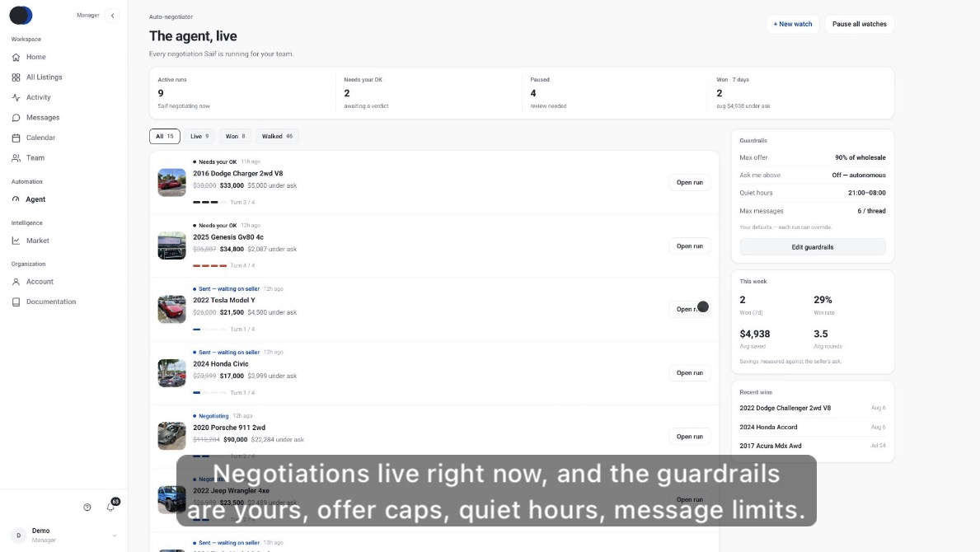Open the Account person icon
The image size is (980, 552).
16,282
